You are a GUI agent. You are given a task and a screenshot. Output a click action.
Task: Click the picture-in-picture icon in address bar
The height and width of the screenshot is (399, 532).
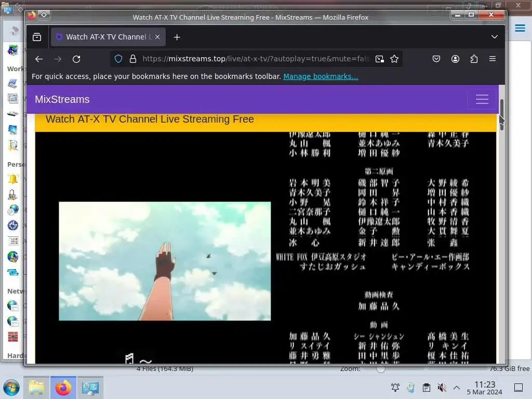point(380,59)
